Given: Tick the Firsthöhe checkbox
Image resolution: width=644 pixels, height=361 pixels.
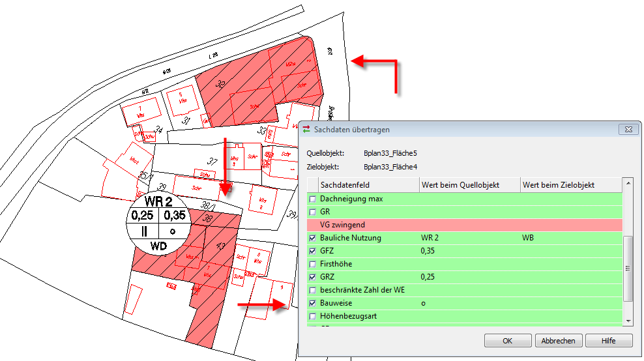Looking at the screenshot, I should 312,264.
